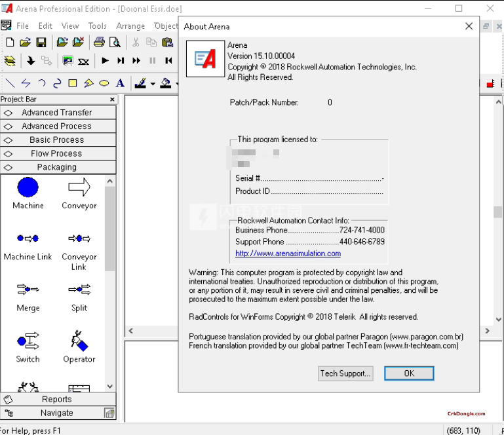Select the Operator module icon

point(79,342)
